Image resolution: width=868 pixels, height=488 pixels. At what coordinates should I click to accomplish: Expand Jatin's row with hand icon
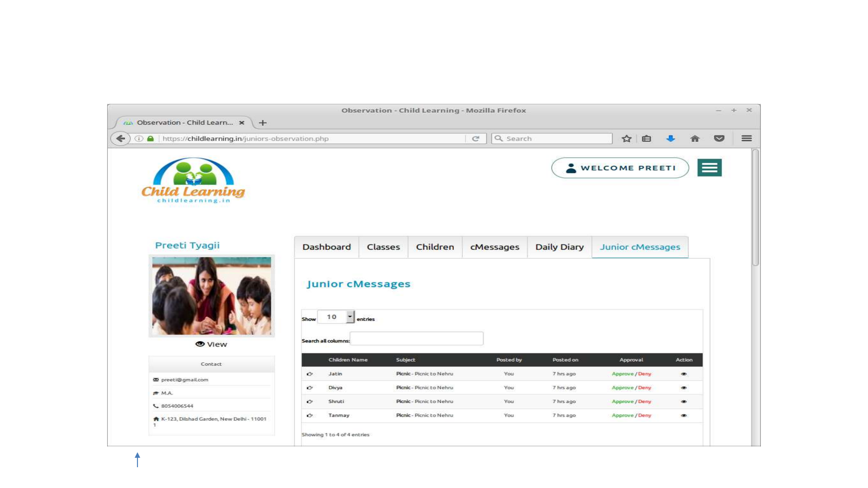[x=310, y=374]
